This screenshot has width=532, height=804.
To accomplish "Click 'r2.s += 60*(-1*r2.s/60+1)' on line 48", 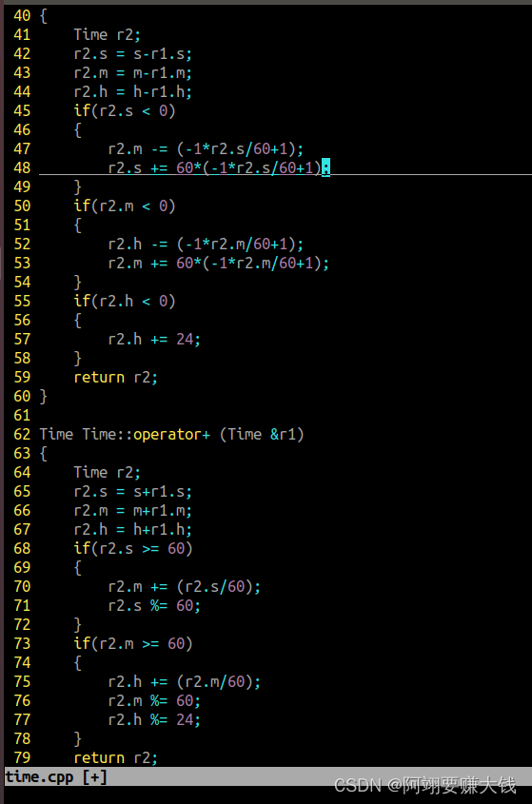I will pos(214,168).
